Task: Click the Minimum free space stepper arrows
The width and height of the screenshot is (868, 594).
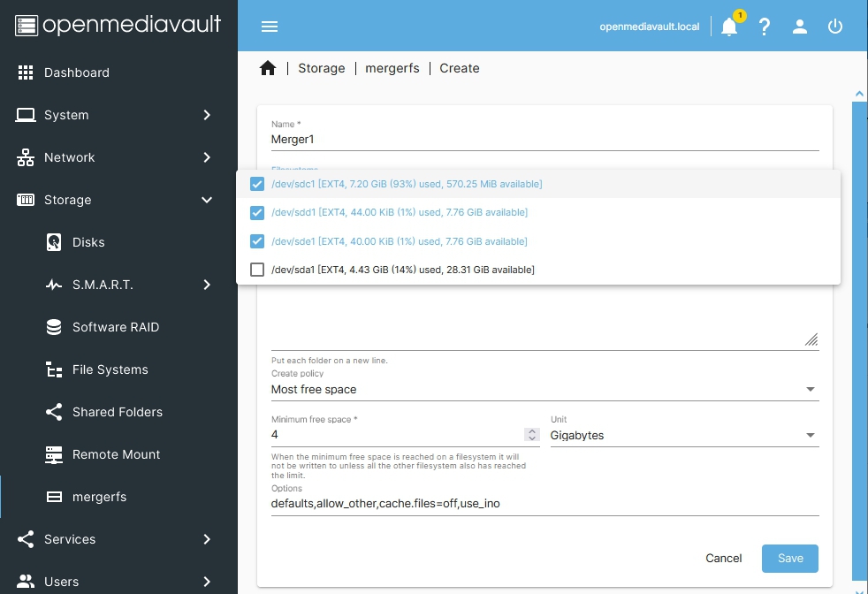Action: 531,434
